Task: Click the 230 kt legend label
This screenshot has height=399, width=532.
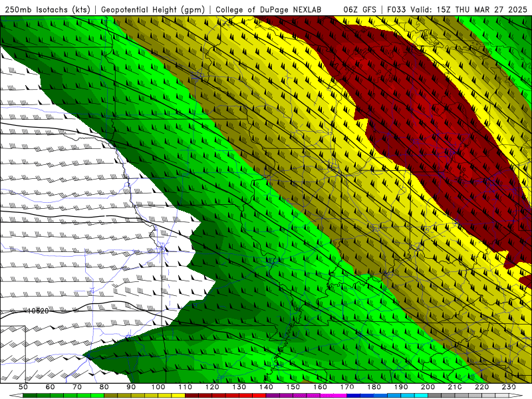Action: (509, 387)
